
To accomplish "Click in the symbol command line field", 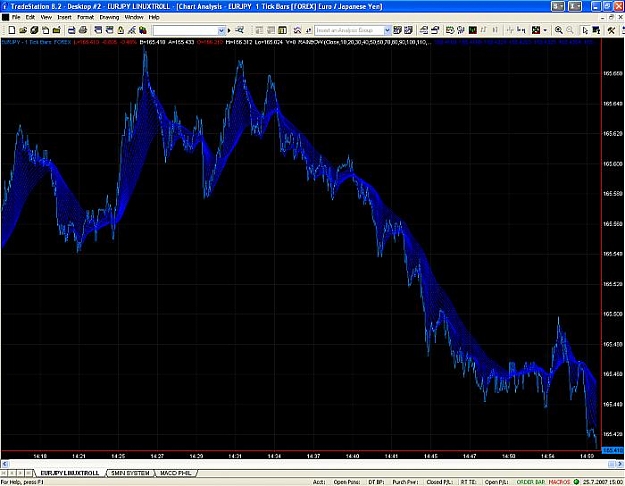I will pyautogui.click(x=185, y=30).
